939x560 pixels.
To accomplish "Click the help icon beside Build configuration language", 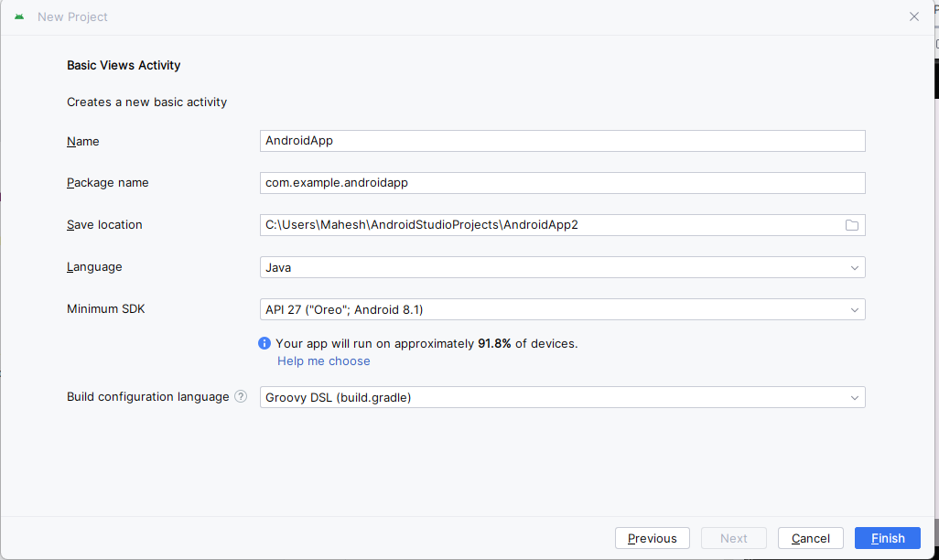I will (x=241, y=397).
